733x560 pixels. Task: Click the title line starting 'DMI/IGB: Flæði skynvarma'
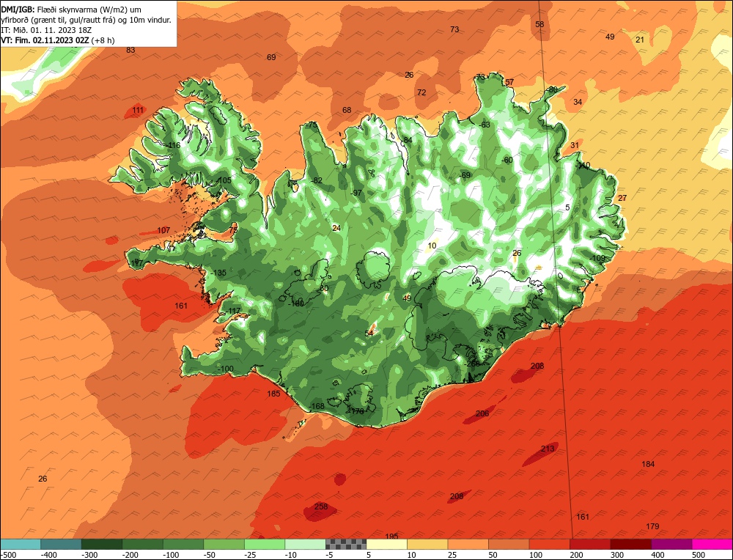point(72,10)
